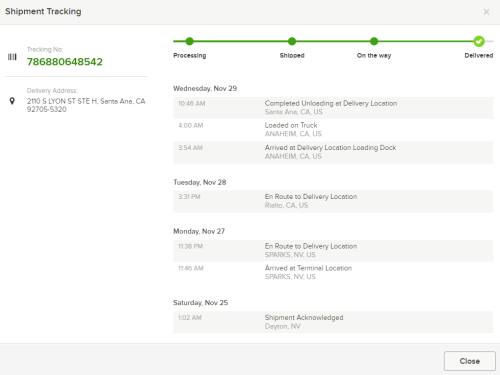Click the 1:02 AM timestamp
This screenshot has height=375, width=500.
pos(190,318)
